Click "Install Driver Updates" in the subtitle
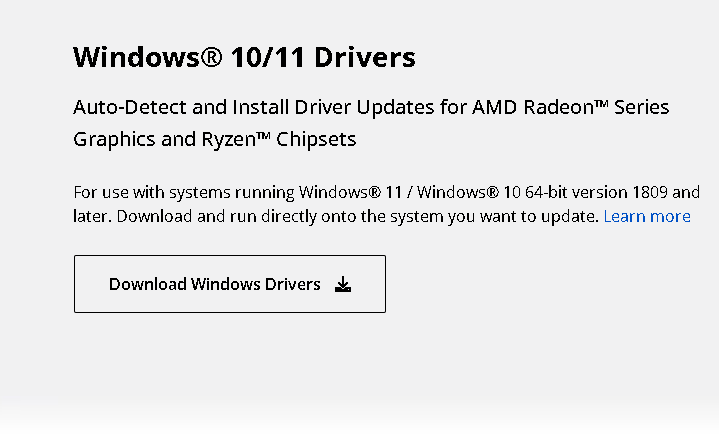The height and width of the screenshot is (442, 719). pyautogui.click(x=309, y=107)
